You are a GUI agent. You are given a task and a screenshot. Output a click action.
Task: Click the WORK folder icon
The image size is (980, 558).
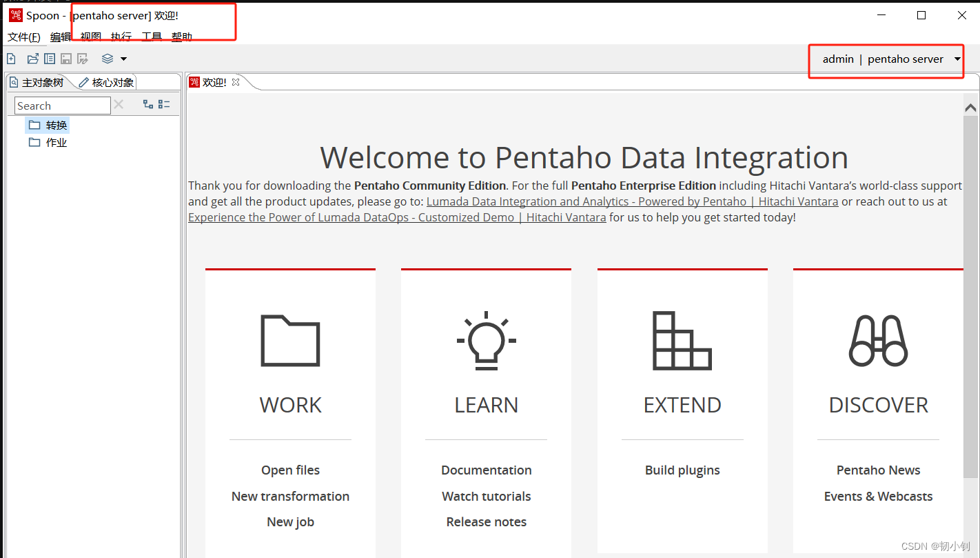pyautogui.click(x=290, y=341)
